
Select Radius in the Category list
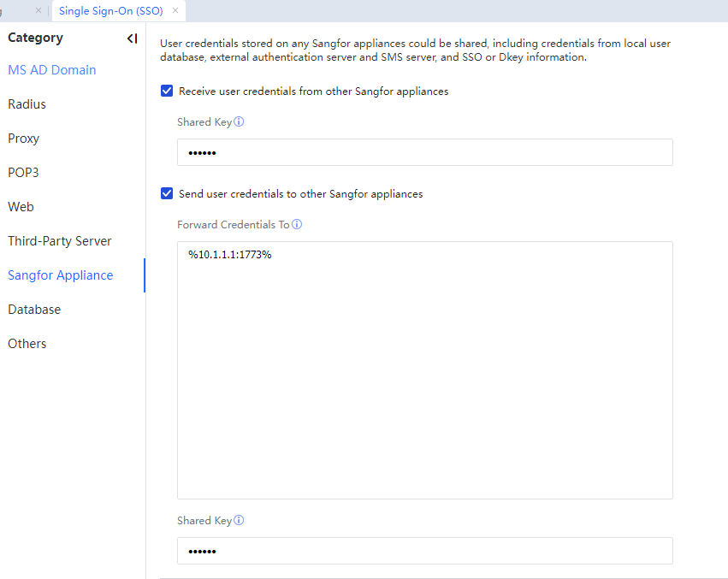click(x=27, y=104)
